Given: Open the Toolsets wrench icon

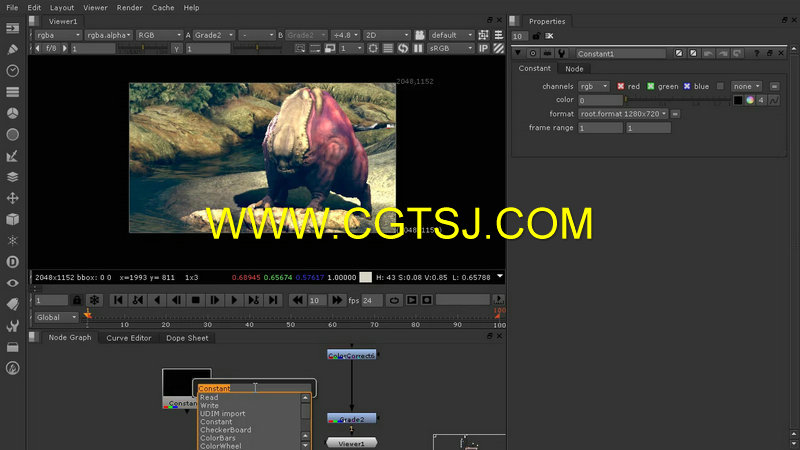Looking at the screenshot, I should (x=12, y=326).
